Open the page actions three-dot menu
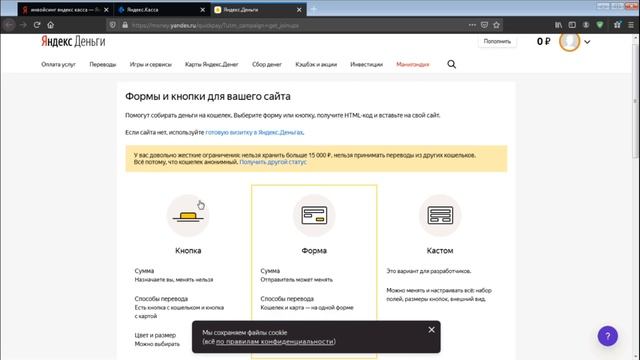This screenshot has height=360, width=640. tap(472, 25)
